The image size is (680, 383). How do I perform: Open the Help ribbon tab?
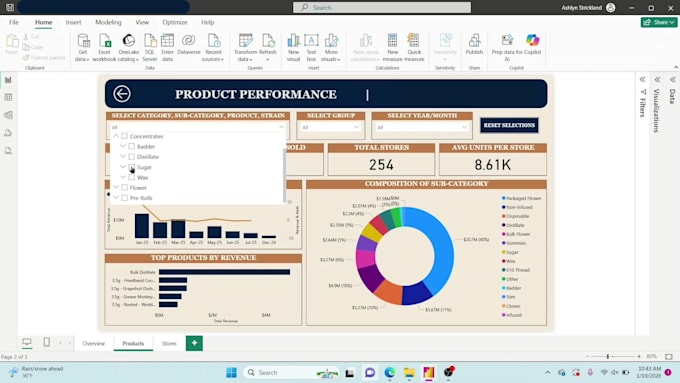[207, 22]
